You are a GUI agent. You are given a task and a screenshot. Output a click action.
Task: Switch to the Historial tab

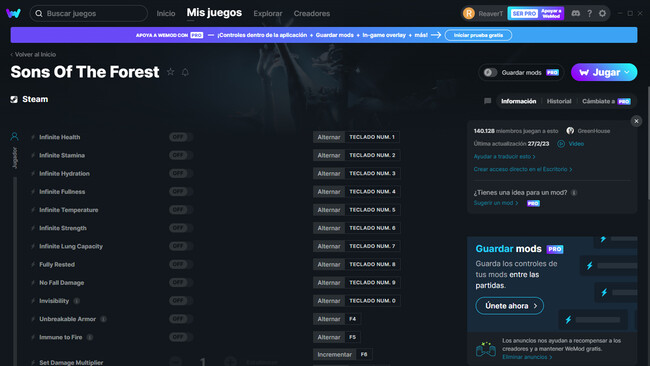[x=559, y=101]
